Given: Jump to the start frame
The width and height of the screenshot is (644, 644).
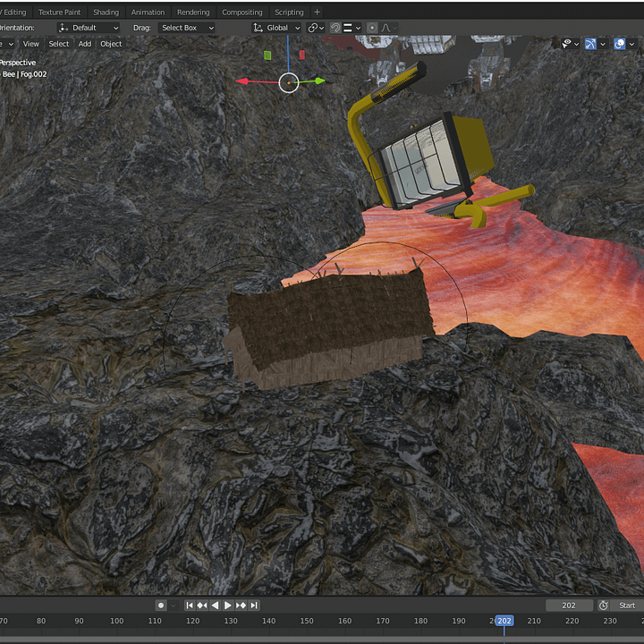Looking at the screenshot, I should tap(190, 605).
